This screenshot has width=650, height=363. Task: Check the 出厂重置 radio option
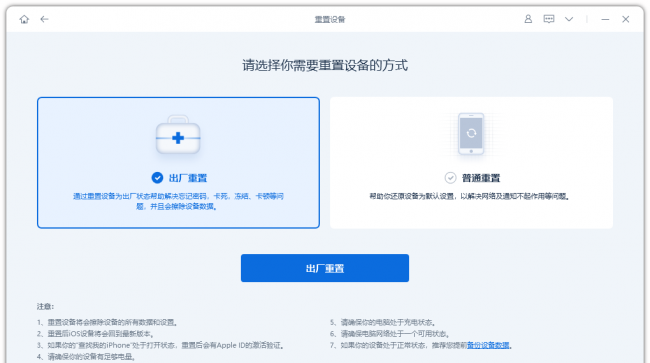[157, 178]
